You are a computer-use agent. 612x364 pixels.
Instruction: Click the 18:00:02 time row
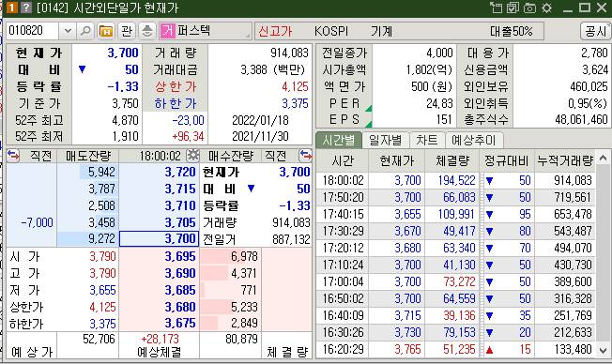click(456, 180)
